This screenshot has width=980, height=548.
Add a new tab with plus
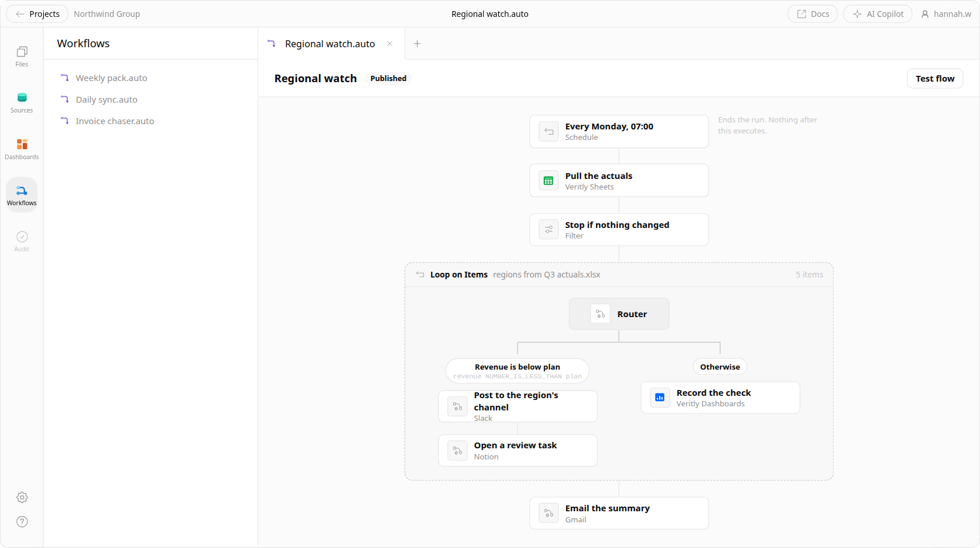(417, 44)
